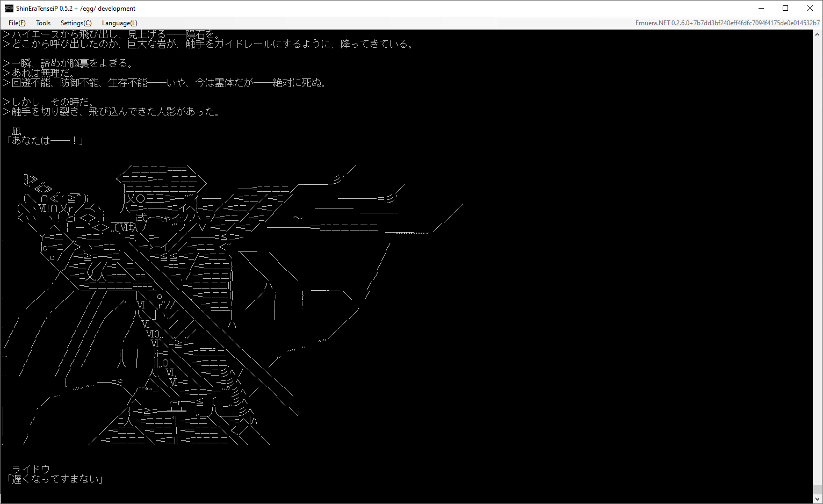This screenshot has width=823, height=504.
Task: Open the File(F) menu
Action: point(17,23)
